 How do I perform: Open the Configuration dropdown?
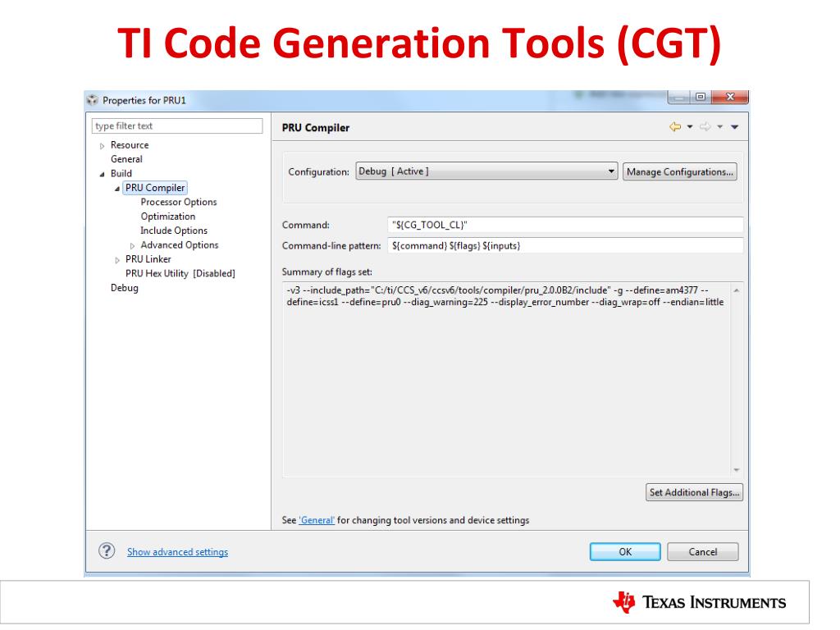click(x=486, y=171)
